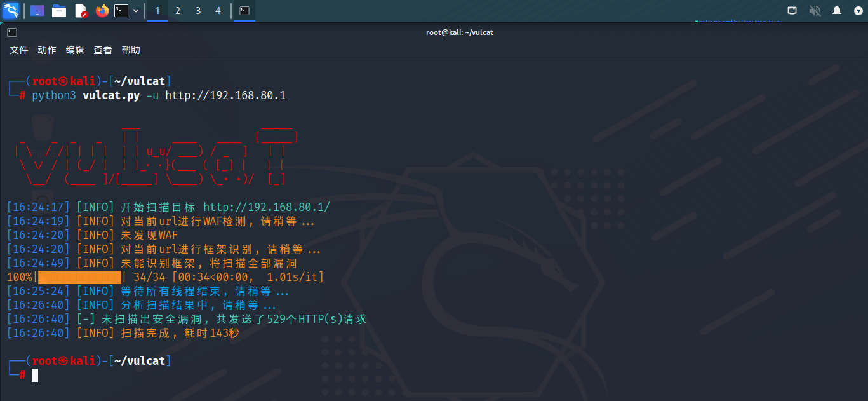The width and height of the screenshot is (868, 401).
Task: Open the wired network connection icon
Action: coord(792,10)
